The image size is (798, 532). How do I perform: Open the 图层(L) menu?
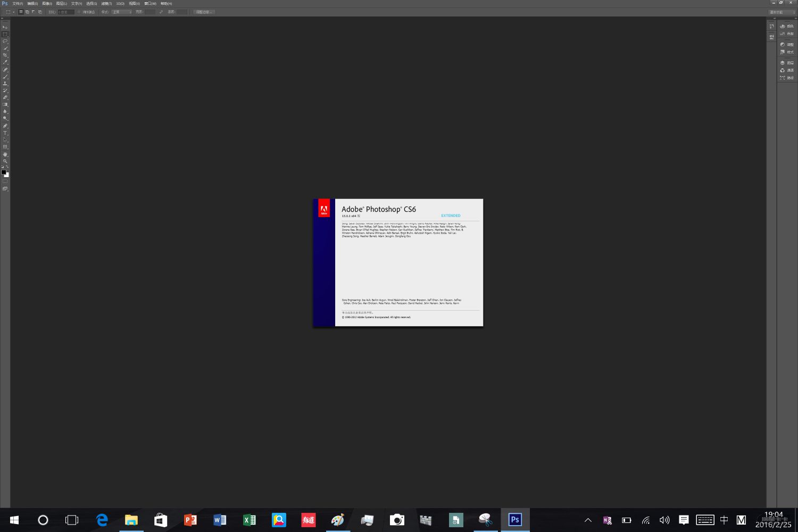62,4
